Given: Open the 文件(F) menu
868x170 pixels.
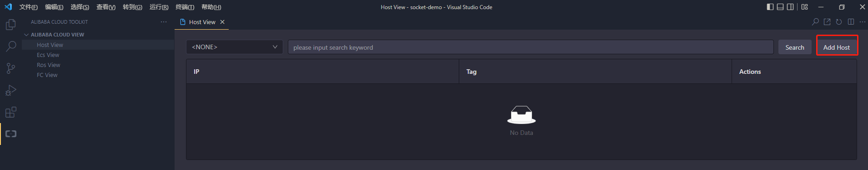Looking at the screenshot, I should pyautogui.click(x=29, y=7).
